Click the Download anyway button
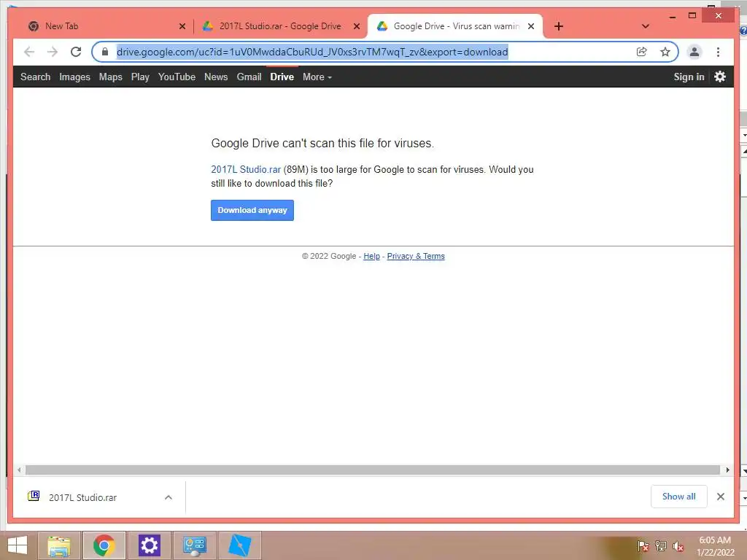 pyautogui.click(x=252, y=210)
